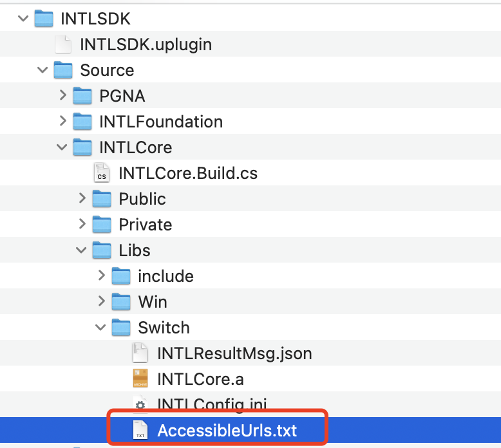Click the INTLCore.a archive file icon

(x=140, y=379)
